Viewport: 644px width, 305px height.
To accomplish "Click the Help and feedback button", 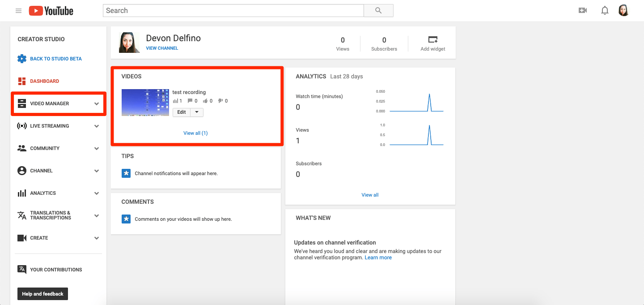I will coord(42,294).
